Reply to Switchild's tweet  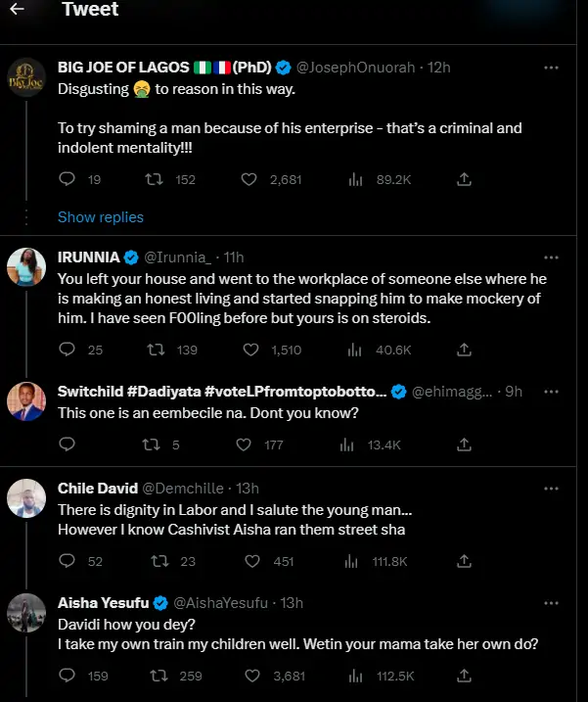click(68, 445)
